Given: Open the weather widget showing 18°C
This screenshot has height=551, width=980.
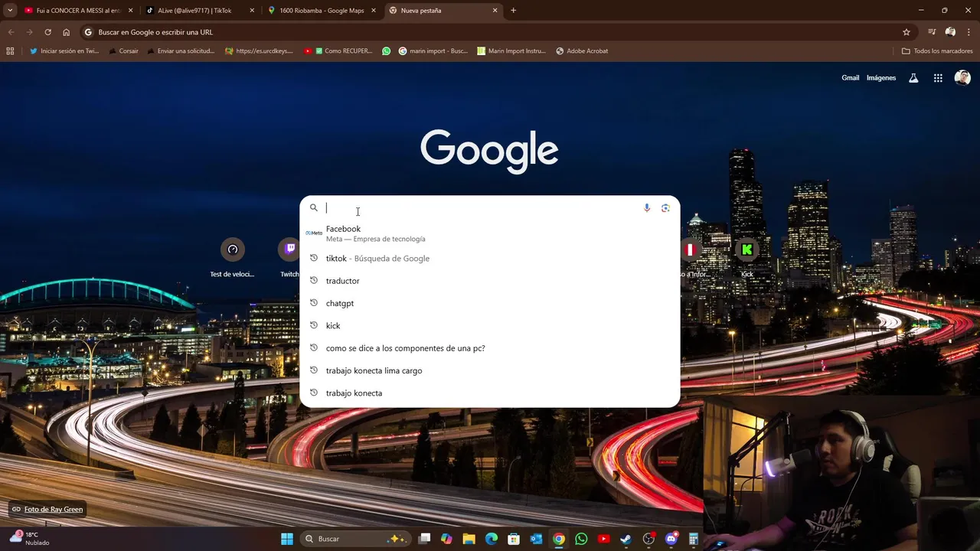Looking at the screenshot, I should click(31, 539).
